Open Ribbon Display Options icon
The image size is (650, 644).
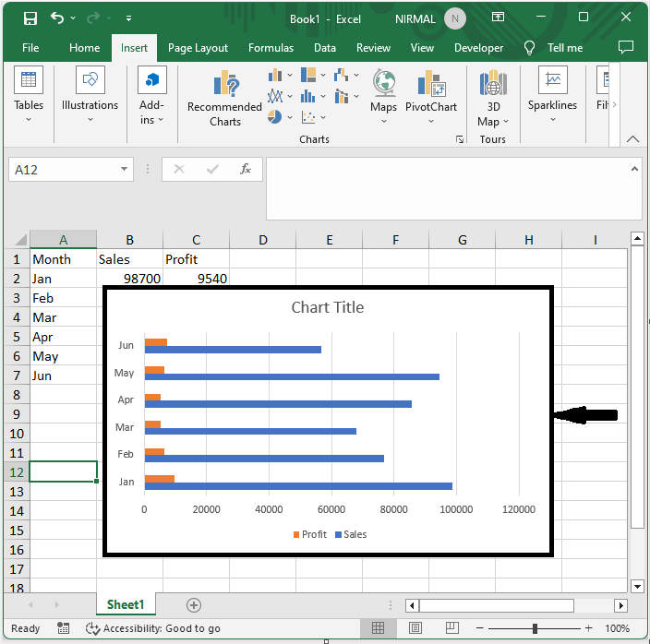[498, 17]
